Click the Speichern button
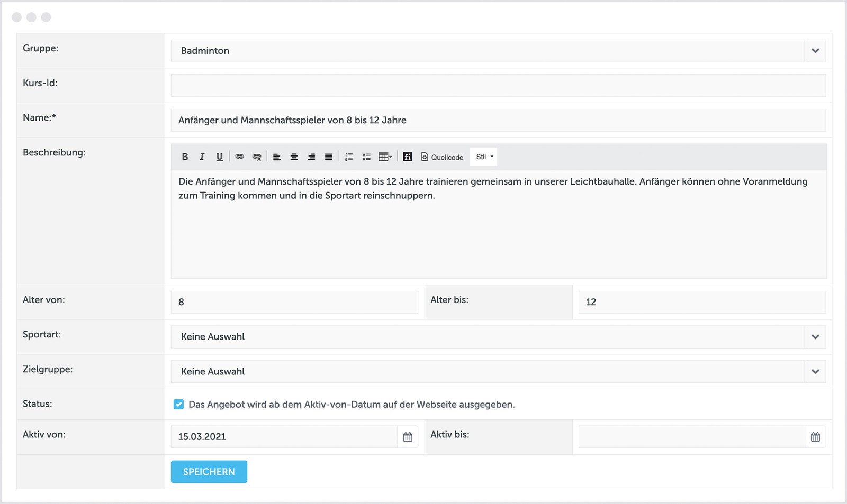 pyautogui.click(x=209, y=472)
